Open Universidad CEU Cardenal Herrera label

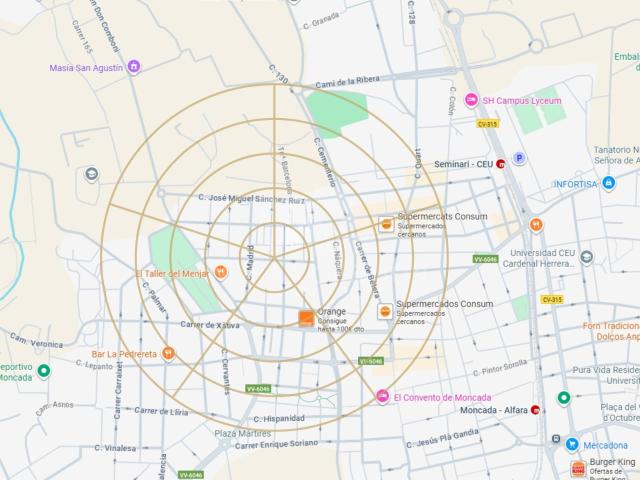539,258
